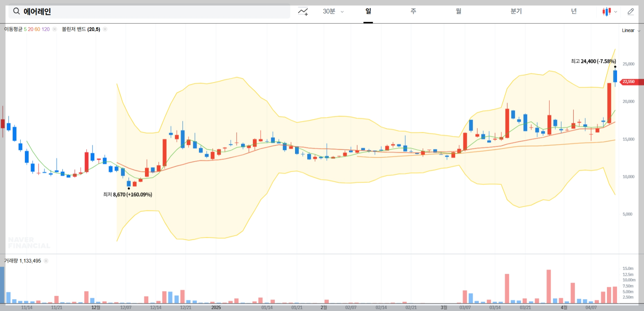Click the 최고 24,400 (-7.58%) annotation

click(593, 61)
